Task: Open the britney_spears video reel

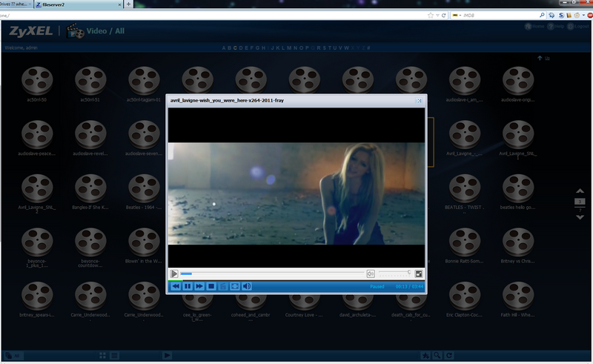Action: pos(36,296)
